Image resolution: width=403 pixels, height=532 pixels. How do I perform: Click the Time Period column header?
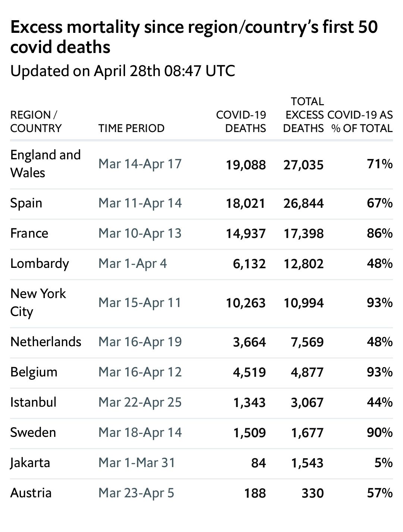point(131,128)
